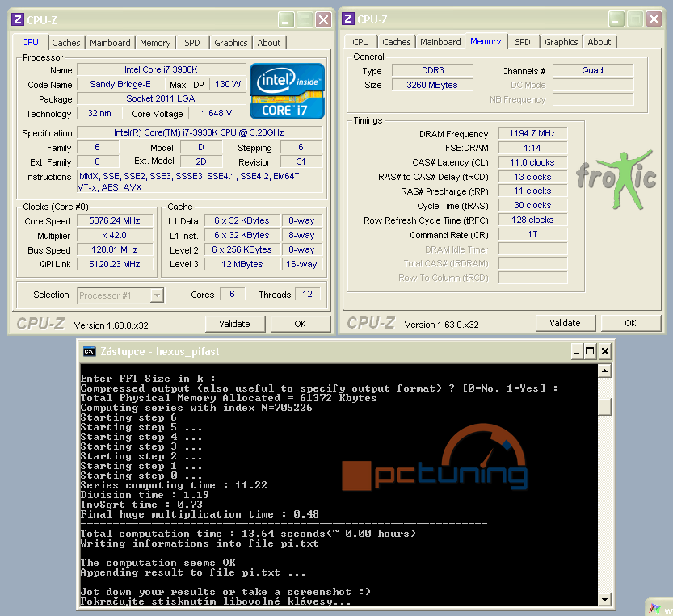Open the Mainboard tab in left CPU-Z window
This screenshot has height=616, width=673.
pyautogui.click(x=110, y=43)
